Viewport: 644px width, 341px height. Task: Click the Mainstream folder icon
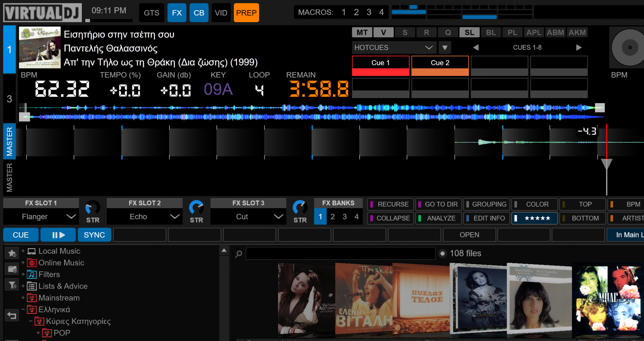tap(32, 298)
